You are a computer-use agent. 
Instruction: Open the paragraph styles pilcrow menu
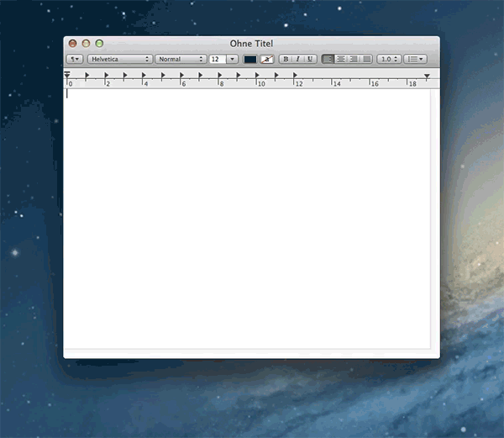75,59
